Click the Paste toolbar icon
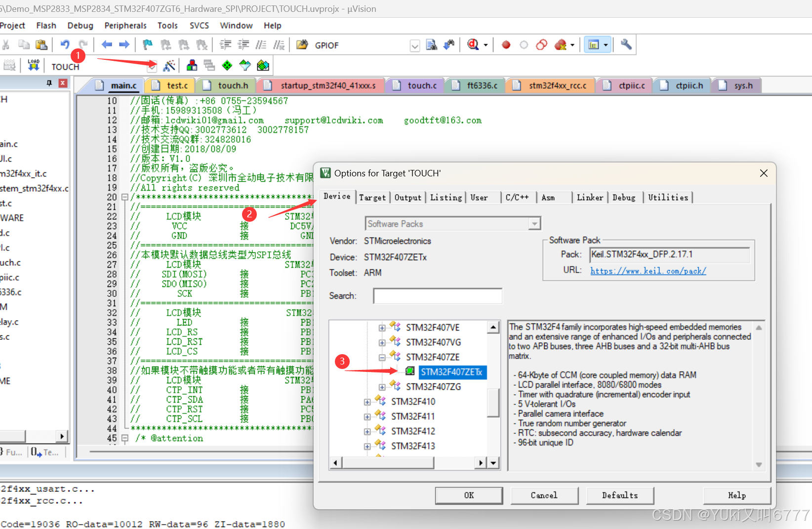 click(x=41, y=45)
